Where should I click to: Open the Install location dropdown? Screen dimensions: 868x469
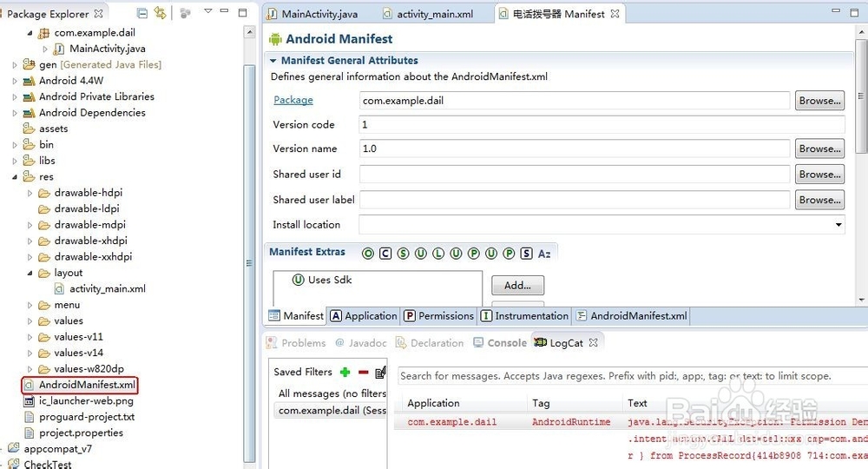[x=838, y=225]
